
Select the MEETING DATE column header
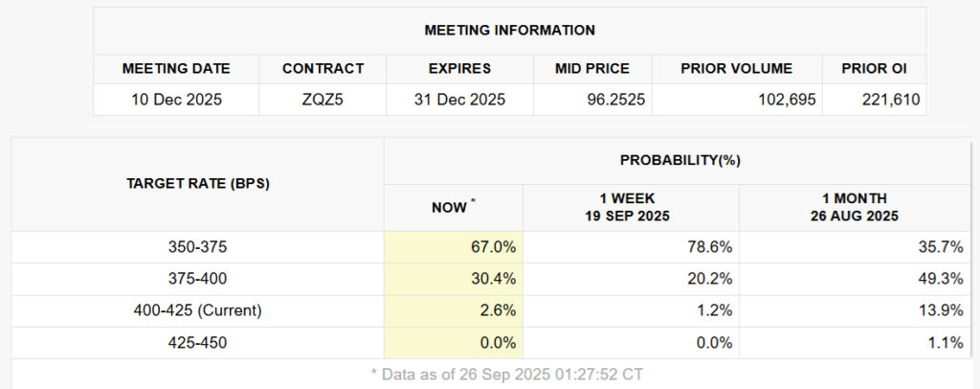176,69
